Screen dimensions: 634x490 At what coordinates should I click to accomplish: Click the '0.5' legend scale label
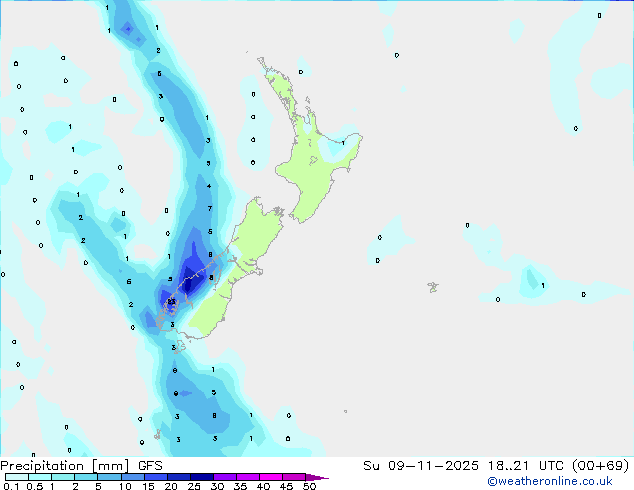tap(35, 486)
